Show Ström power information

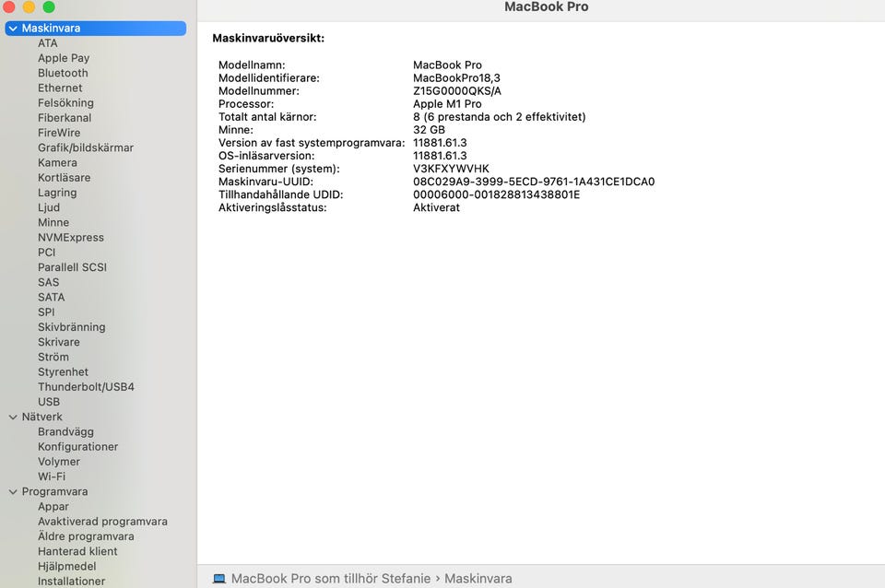pyautogui.click(x=53, y=358)
